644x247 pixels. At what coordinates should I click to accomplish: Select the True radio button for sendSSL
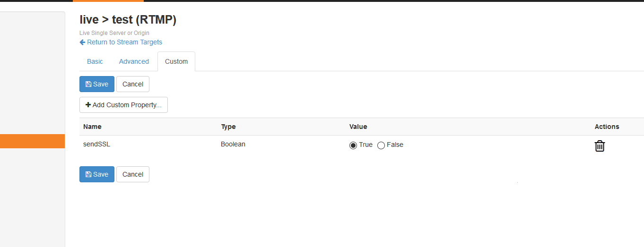(x=353, y=145)
